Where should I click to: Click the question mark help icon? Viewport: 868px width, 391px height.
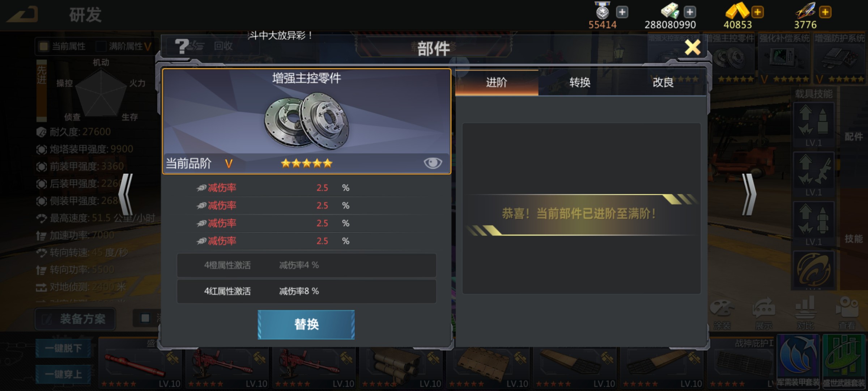point(182,46)
